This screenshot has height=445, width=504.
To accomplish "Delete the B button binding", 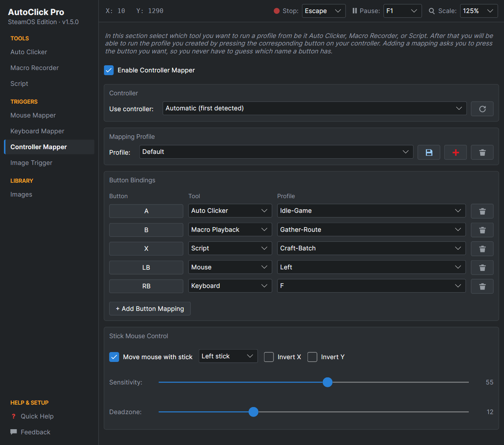I will click(x=482, y=230).
